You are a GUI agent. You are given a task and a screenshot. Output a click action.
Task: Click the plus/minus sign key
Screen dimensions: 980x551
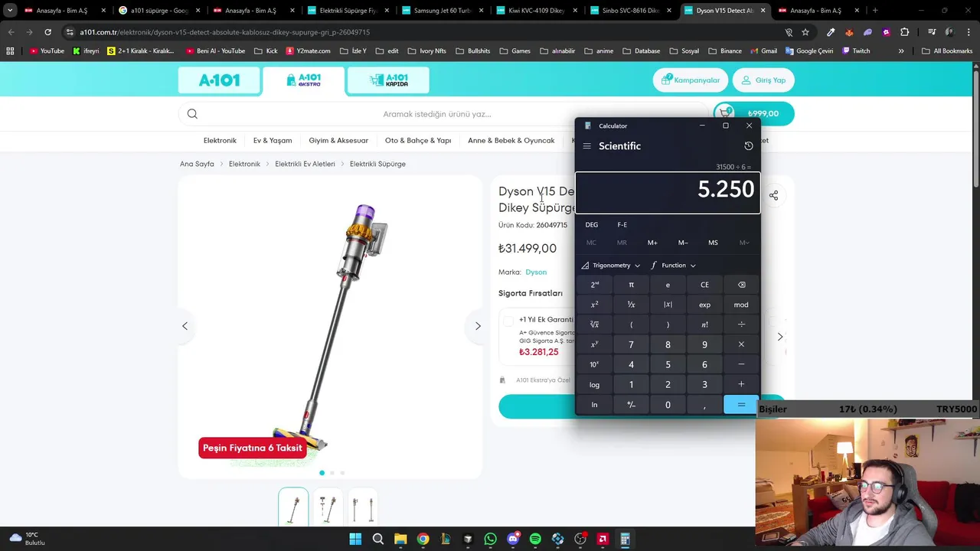[x=631, y=405]
